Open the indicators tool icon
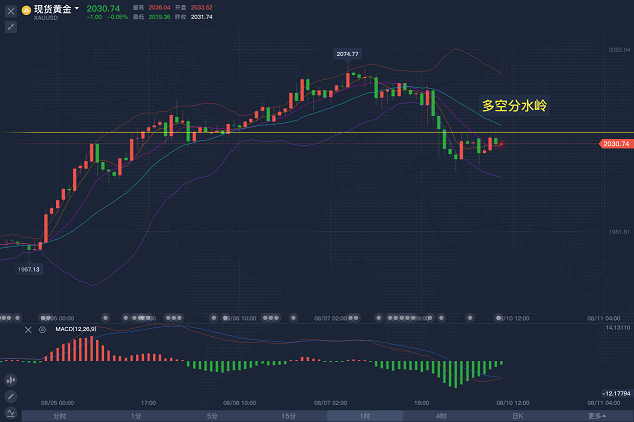The image size is (634, 422). [x=11, y=413]
